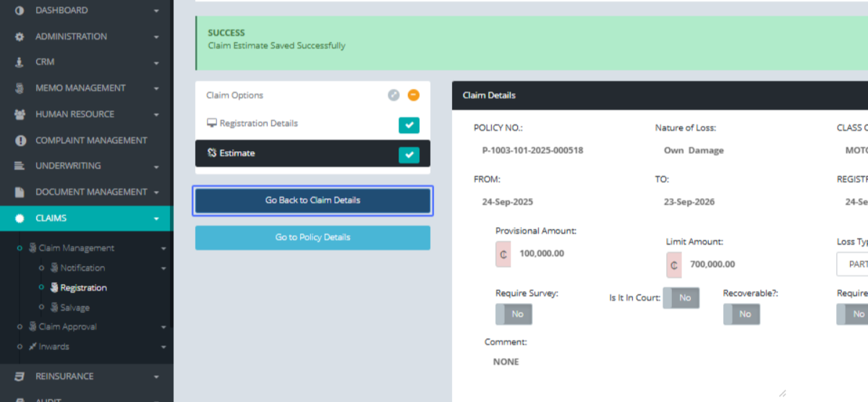This screenshot has height=402, width=868.
Task: Expand the CRM menu arrow
Action: tap(156, 63)
